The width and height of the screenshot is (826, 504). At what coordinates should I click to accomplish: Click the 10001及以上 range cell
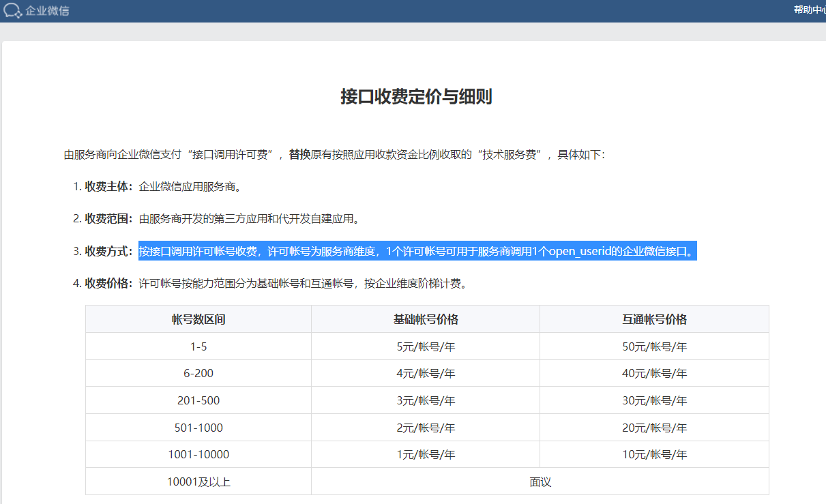[x=198, y=482]
